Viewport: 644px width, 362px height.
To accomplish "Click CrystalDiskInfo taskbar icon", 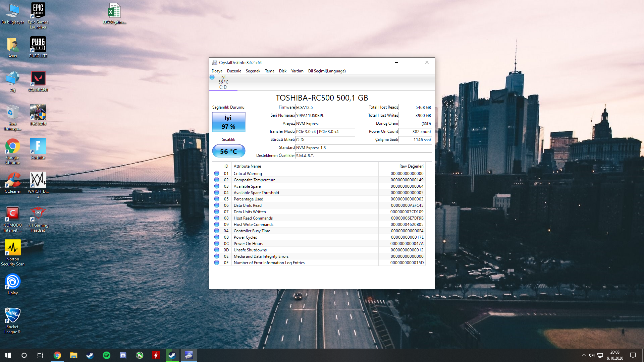I will [x=189, y=355].
